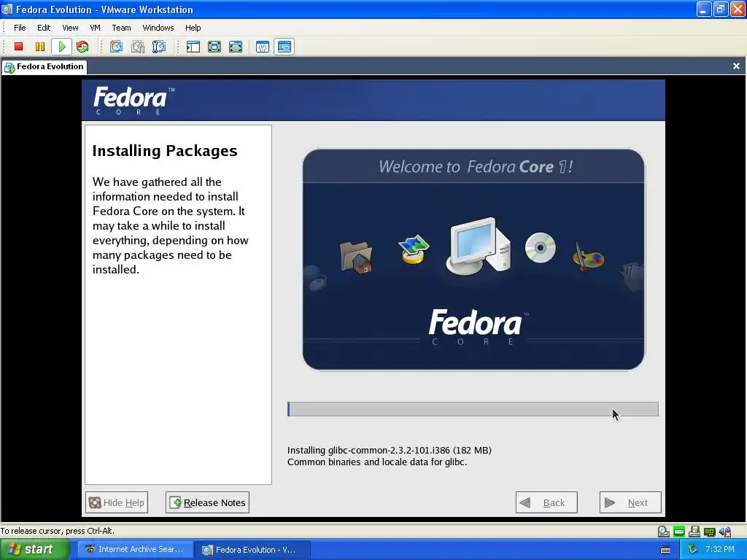Toggle the sidebar view icon

(x=193, y=47)
